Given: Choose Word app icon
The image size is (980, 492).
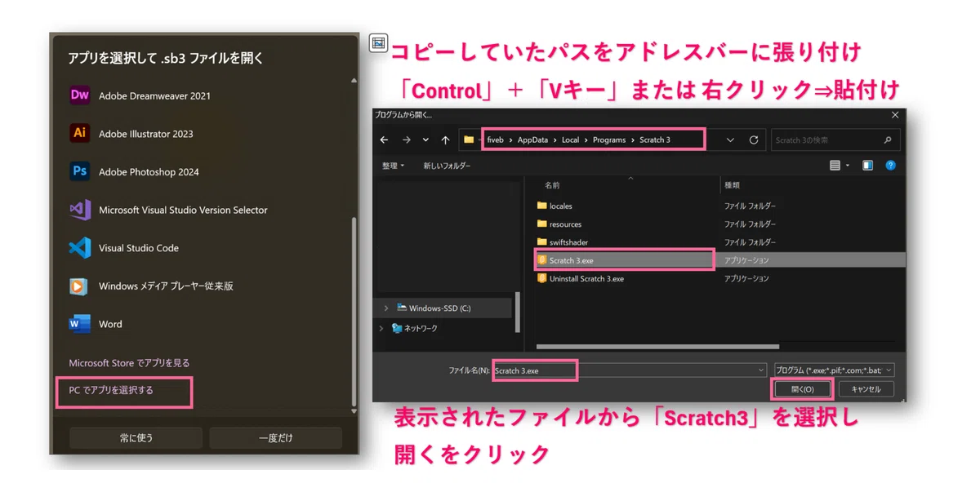Looking at the screenshot, I should [79, 324].
